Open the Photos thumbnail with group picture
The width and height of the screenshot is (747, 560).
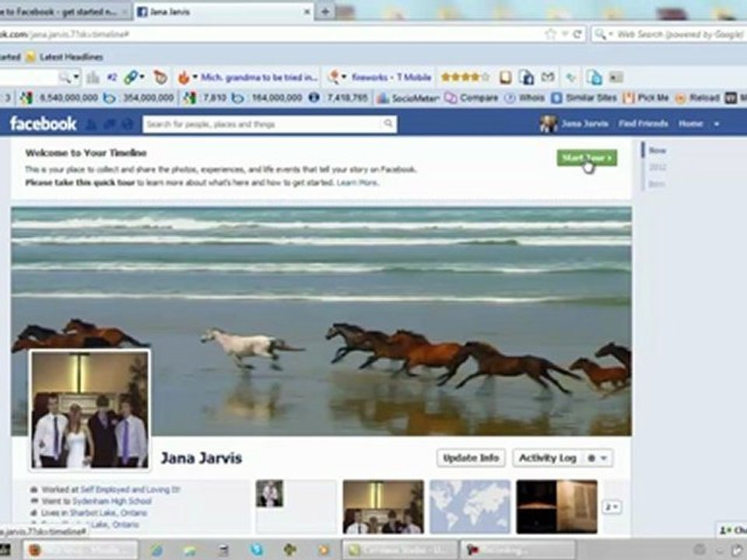pos(383,506)
